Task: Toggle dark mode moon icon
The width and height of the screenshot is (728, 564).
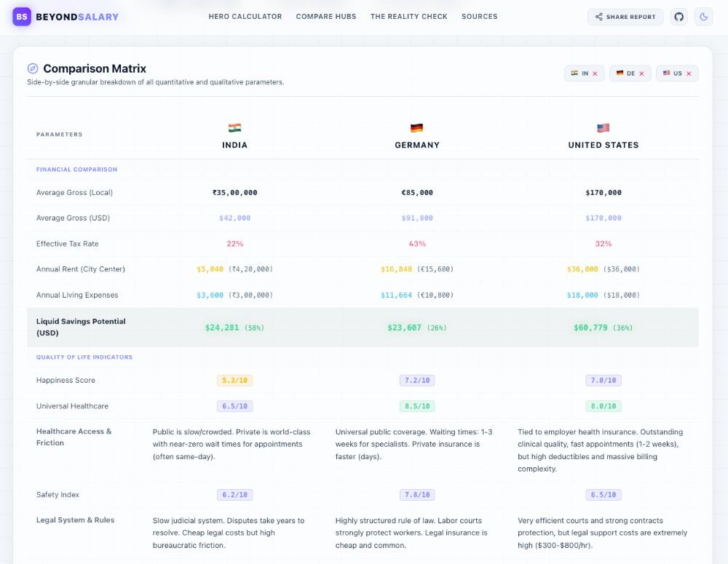Action: coord(703,17)
